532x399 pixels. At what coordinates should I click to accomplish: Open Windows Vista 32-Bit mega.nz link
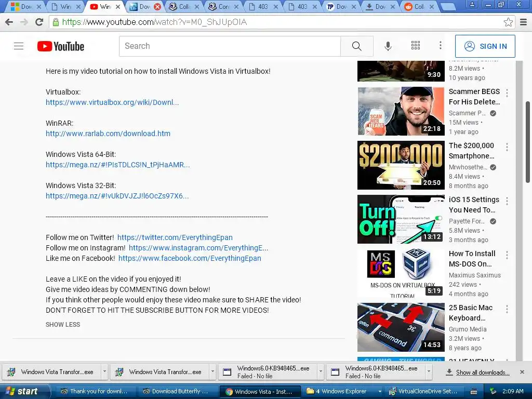click(117, 196)
